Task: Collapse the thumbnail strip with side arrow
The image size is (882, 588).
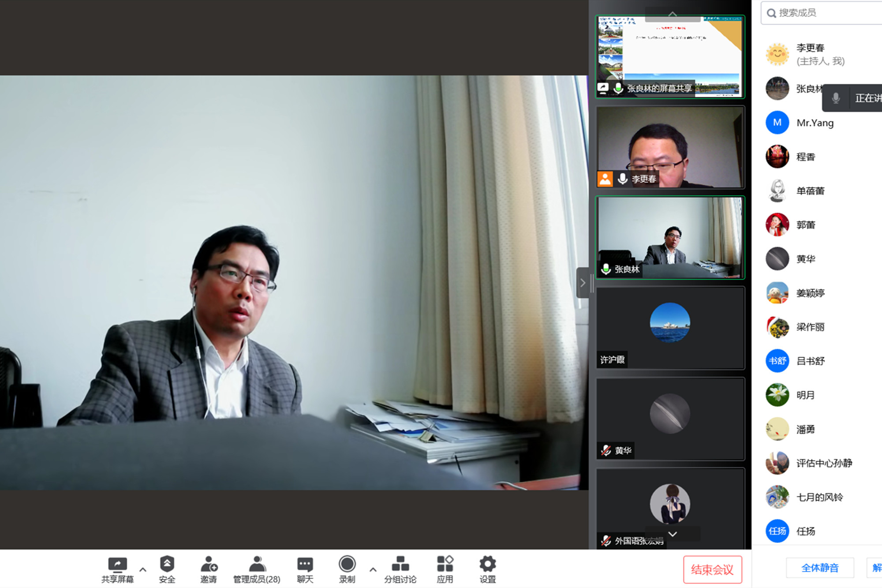Action: [x=583, y=283]
